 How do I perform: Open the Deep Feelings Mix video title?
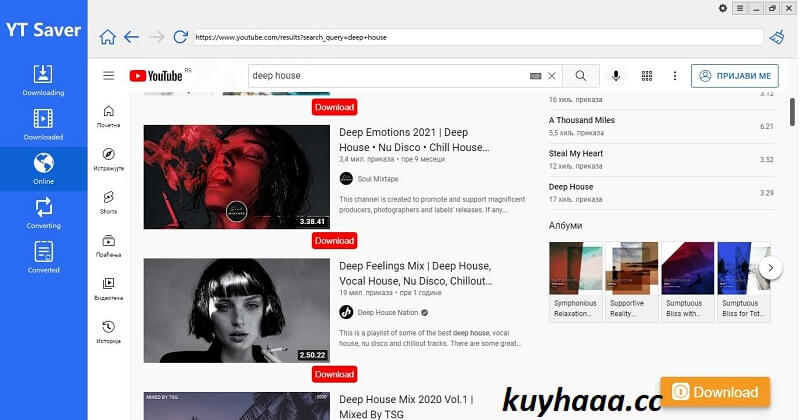(x=416, y=274)
